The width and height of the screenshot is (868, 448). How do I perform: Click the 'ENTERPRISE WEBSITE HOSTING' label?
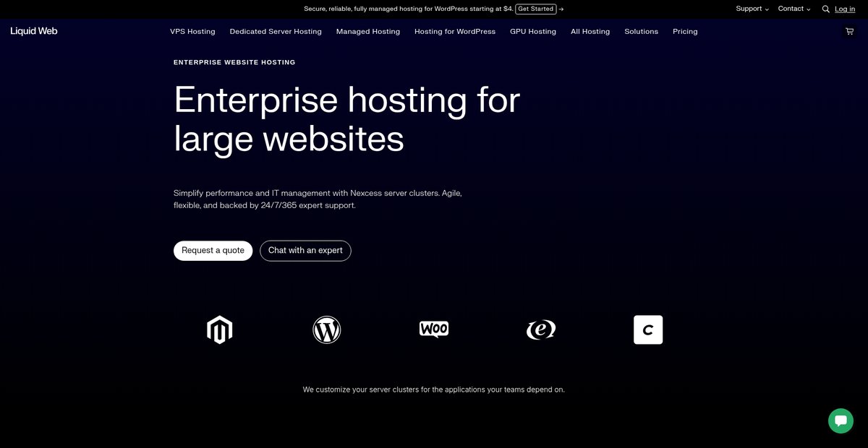[x=234, y=62]
